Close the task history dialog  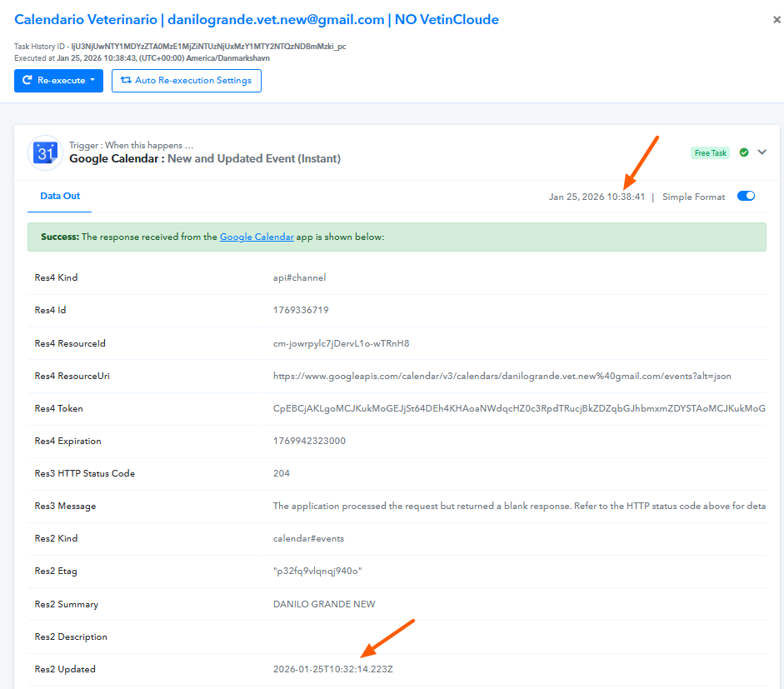777,20
